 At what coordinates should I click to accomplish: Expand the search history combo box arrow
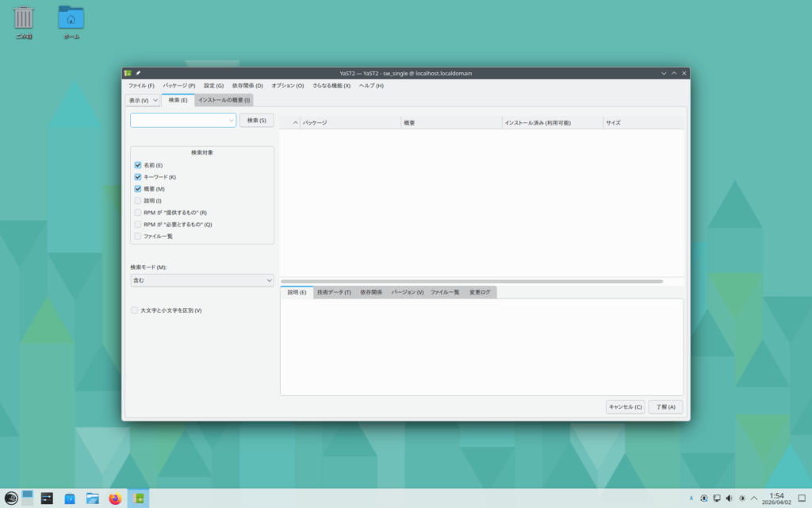click(231, 121)
